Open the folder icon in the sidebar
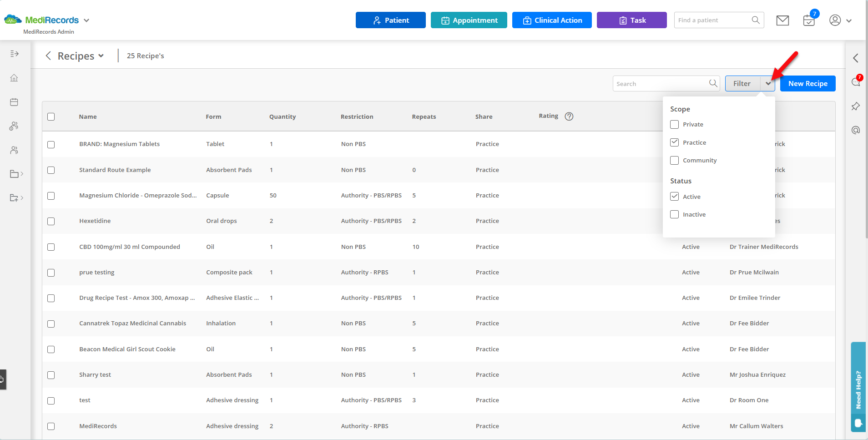The image size is (868, 440). (x=16, y=174)
